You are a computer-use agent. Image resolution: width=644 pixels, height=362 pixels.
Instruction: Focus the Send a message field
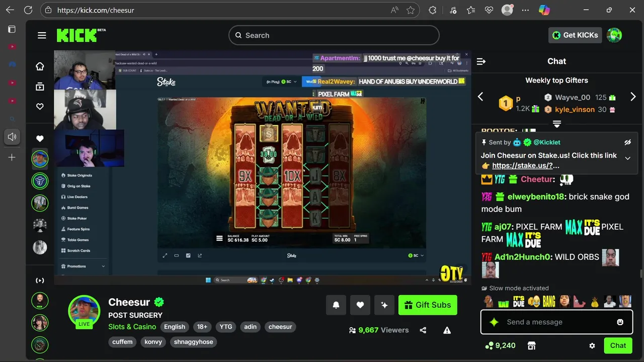557,322
